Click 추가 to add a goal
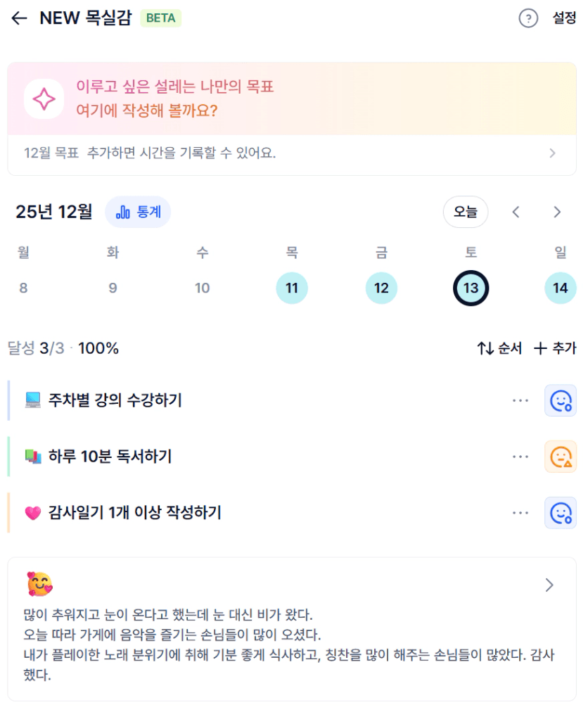 555,348
